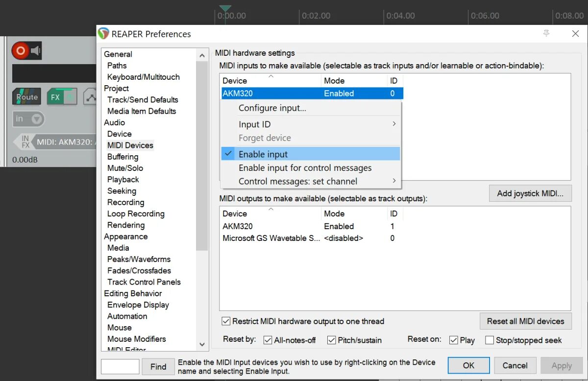Open the Track Control Panels preferences page
Viewport: 588px width, 381px height.
[x=144, y=282]
